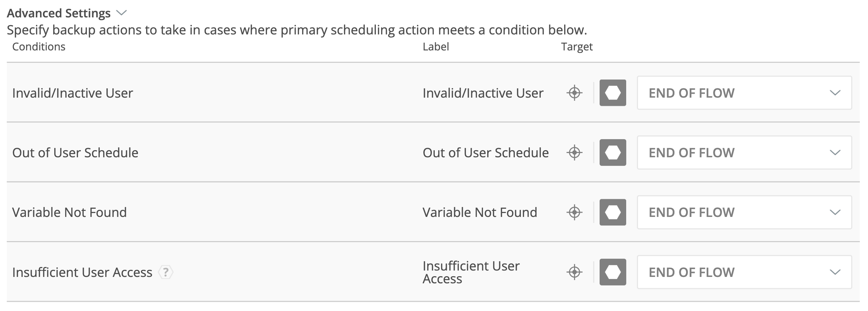Click crosshair target icon for Insufficient User Access

pyautogui.click(x=574, y=272)
